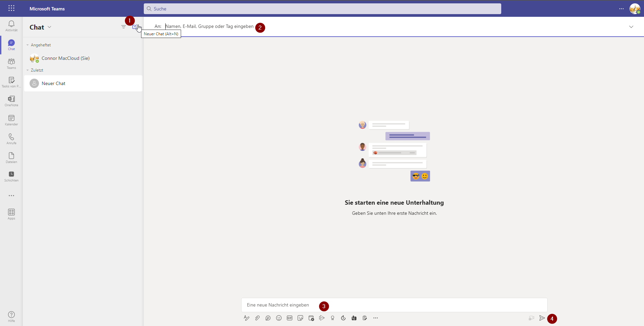Click the emoji icon below the message box
This screenshot has height=326, width=644.
(279, 318)
